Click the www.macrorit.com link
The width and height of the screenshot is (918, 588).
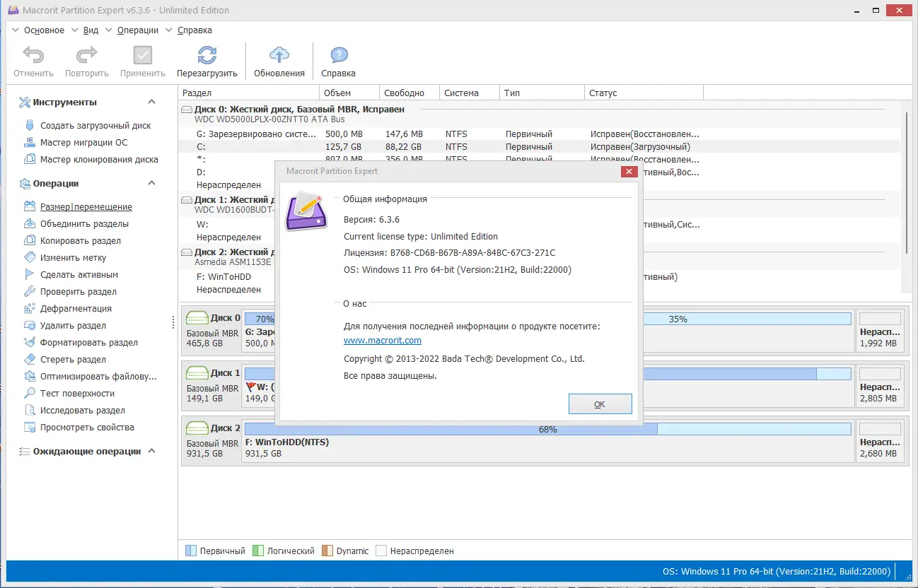click(x=383, y=340)
